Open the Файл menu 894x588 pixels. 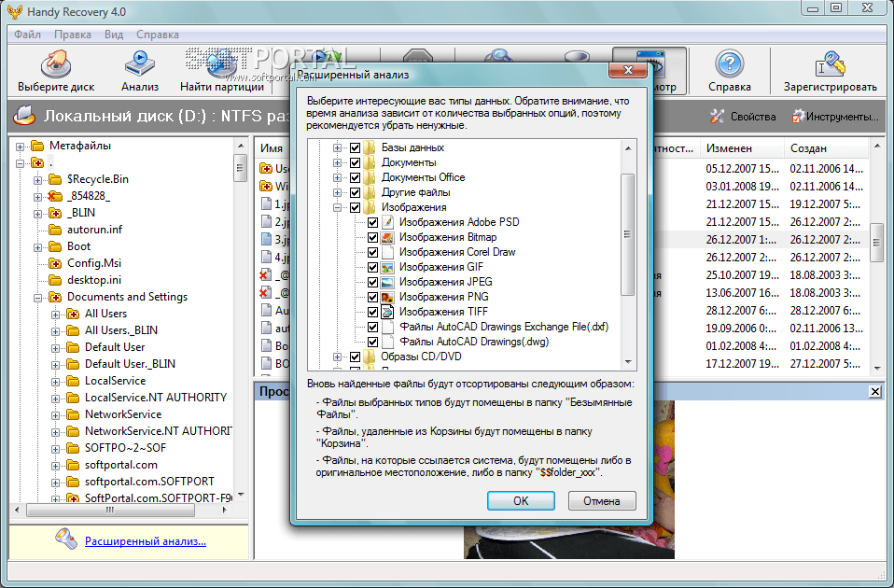point(27,35)
